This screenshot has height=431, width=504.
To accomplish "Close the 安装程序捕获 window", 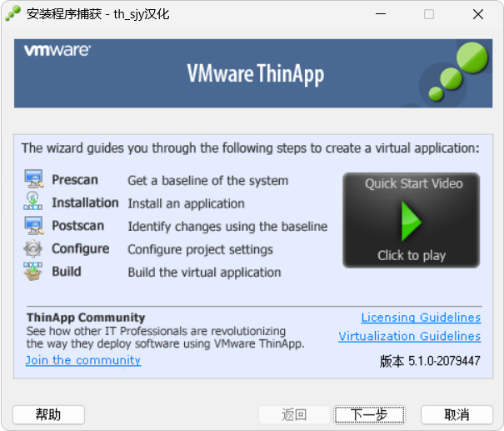I will [478, 14].
